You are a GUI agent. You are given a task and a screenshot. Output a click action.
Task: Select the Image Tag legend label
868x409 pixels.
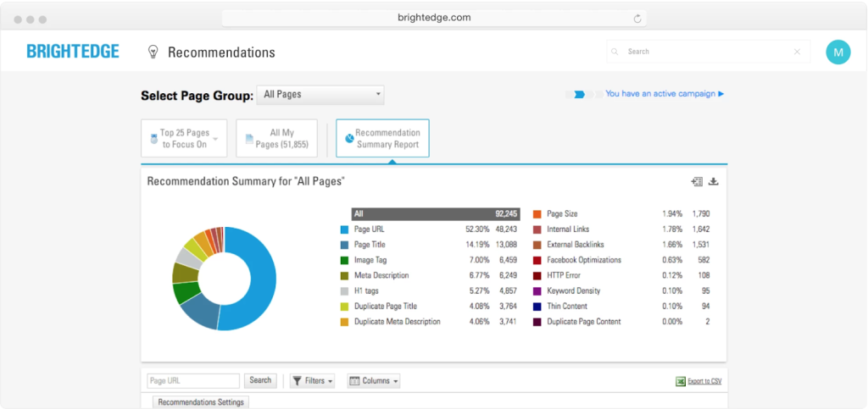pyautogui.click(x=370, y=260)
